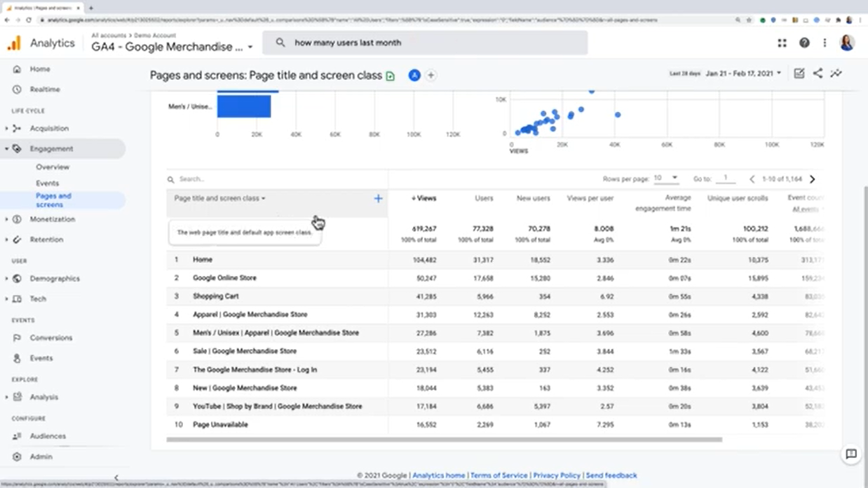This screenshot has height=488, width=868.
Task: Open the Rows per page dropdown
Action: pyautogui.click(x=667, y=178)
